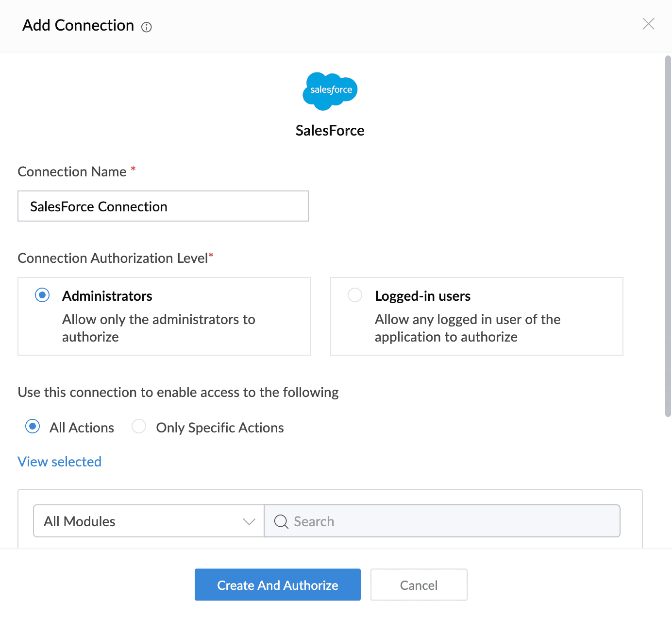Click the SalesForce heading under the logo
The height and width of the screenshot is (619, 672).
(x=330, y=130)
